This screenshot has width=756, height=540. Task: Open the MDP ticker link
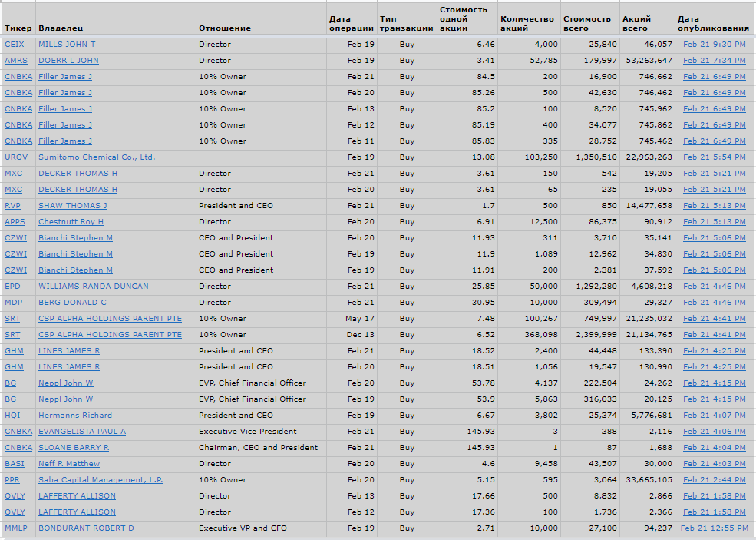[14, 303]
